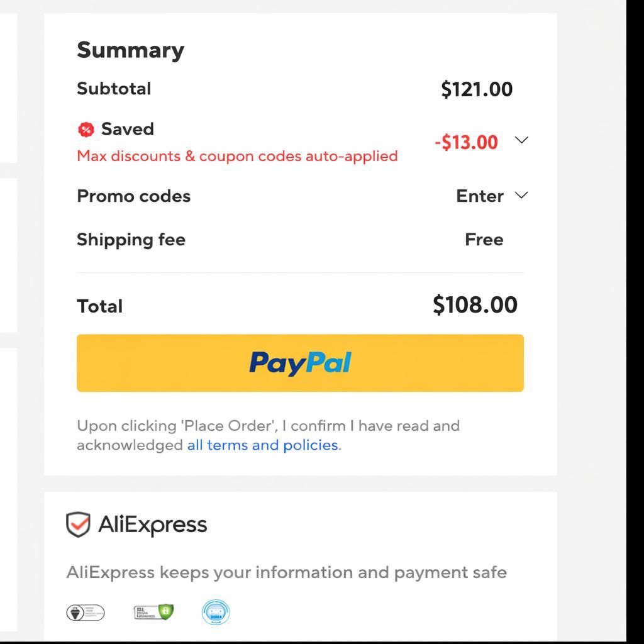This screenshot has width=644, height=644.
Task: Click the AliExpress shield checkmark logo
Action: 78,525
